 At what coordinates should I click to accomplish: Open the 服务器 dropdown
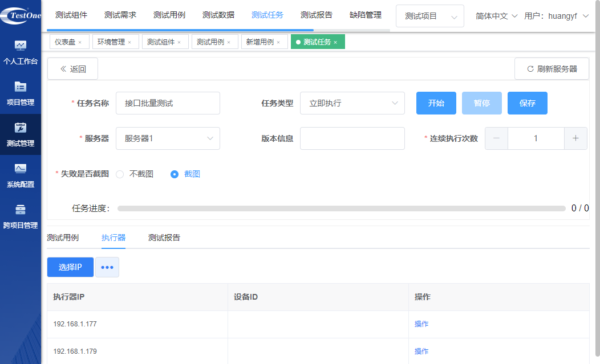[x=168, y=138]
